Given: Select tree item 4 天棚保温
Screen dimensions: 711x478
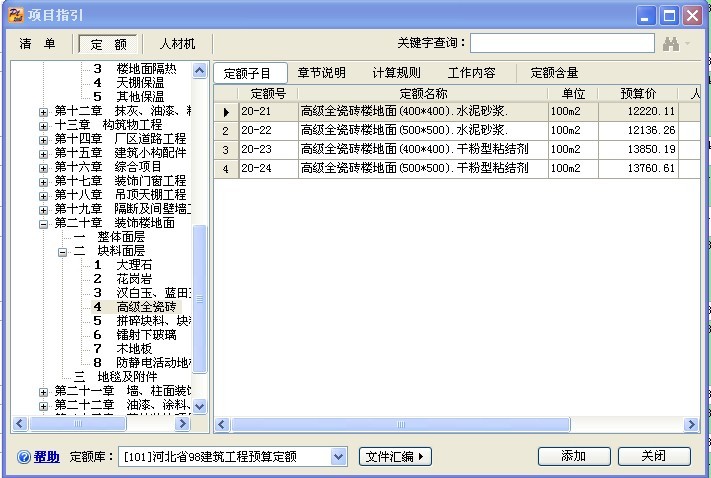Looking at the screenshot, I should click(x=129, y=83).
